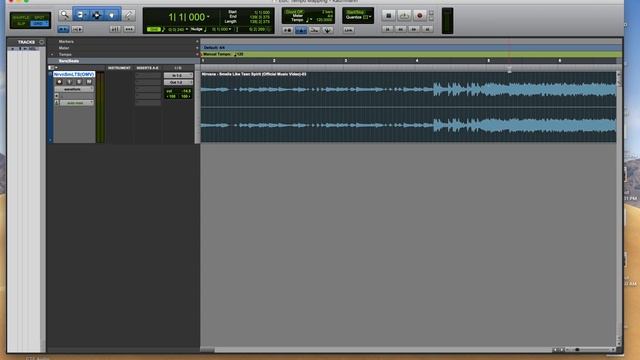Toggle Tab to Transients button

[77, 29]
